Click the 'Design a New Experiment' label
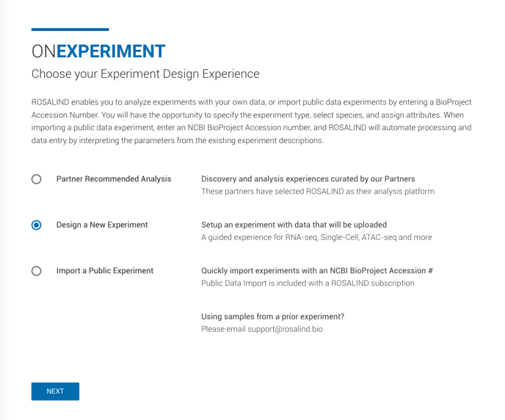505x420 pixels. coord(102,225)
